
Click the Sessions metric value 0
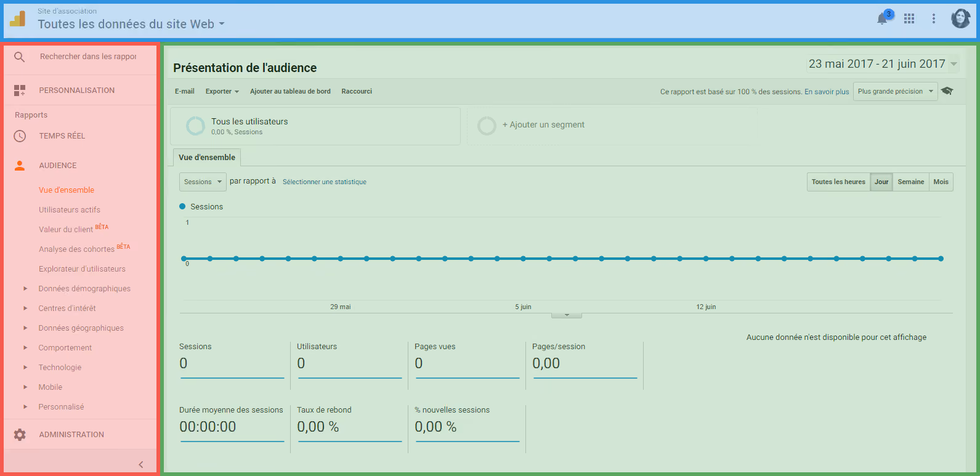(184, 363)
